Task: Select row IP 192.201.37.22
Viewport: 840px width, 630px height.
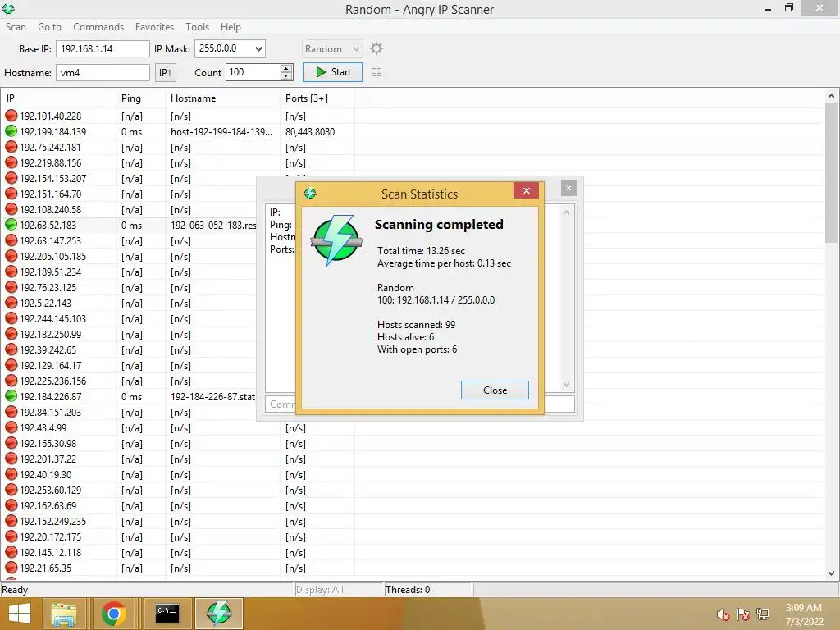Action: coord(48,459)
